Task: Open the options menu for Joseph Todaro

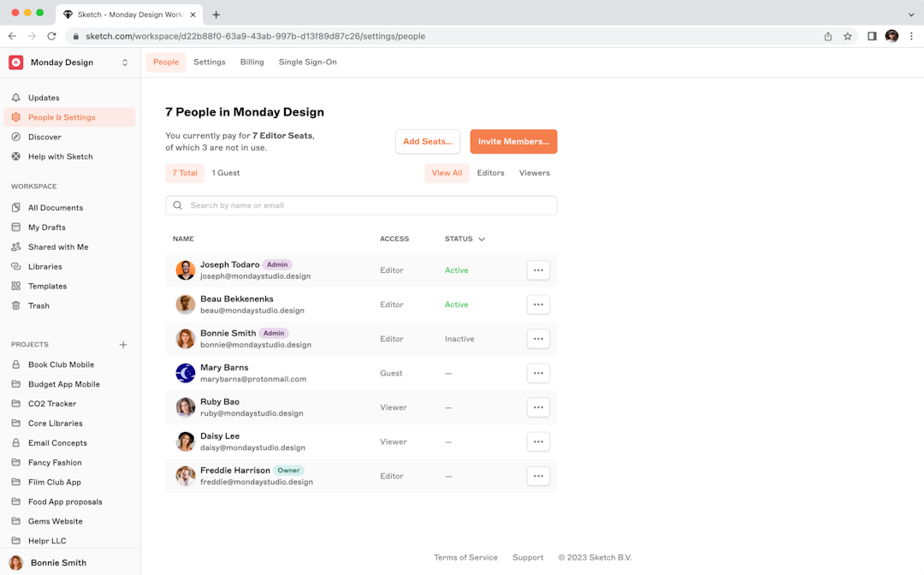Action: click(538, 270)
